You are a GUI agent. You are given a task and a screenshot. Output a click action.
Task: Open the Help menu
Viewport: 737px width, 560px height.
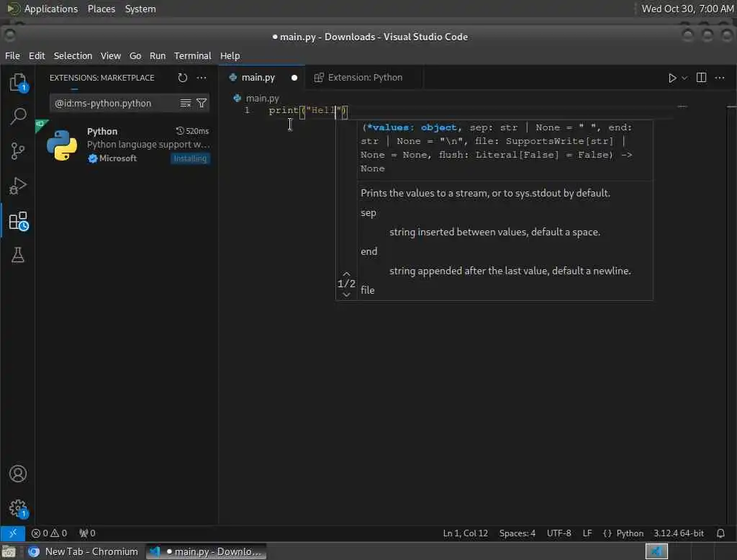(230, 55)
